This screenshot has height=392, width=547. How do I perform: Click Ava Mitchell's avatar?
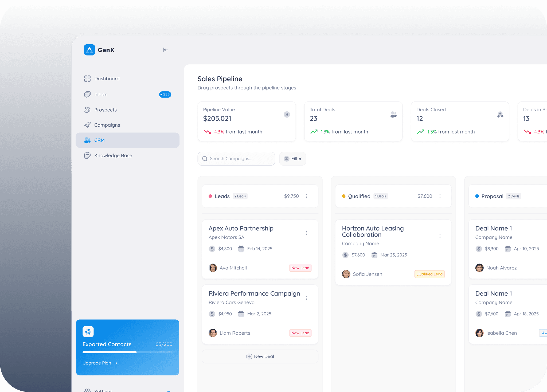click(x=213, y=268)
